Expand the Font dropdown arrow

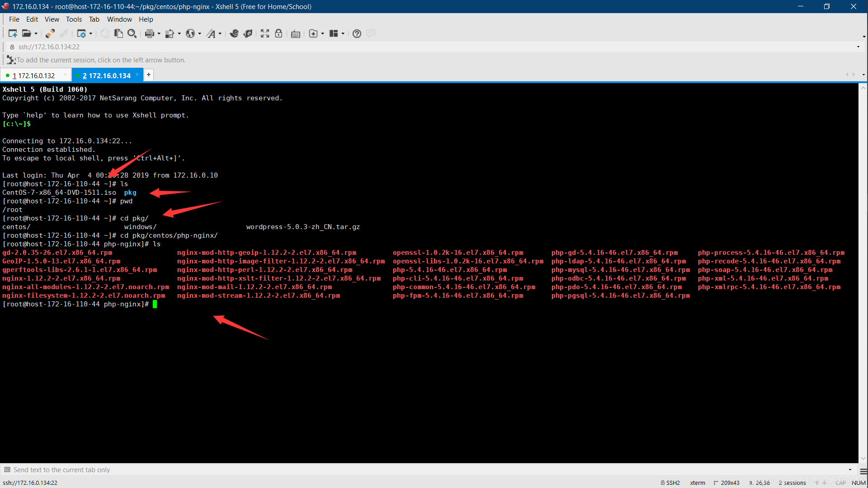(x=220, y=34)
